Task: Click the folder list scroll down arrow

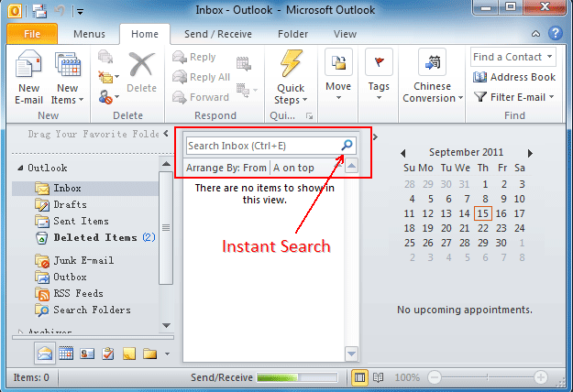Action: [x=166, y=325]
